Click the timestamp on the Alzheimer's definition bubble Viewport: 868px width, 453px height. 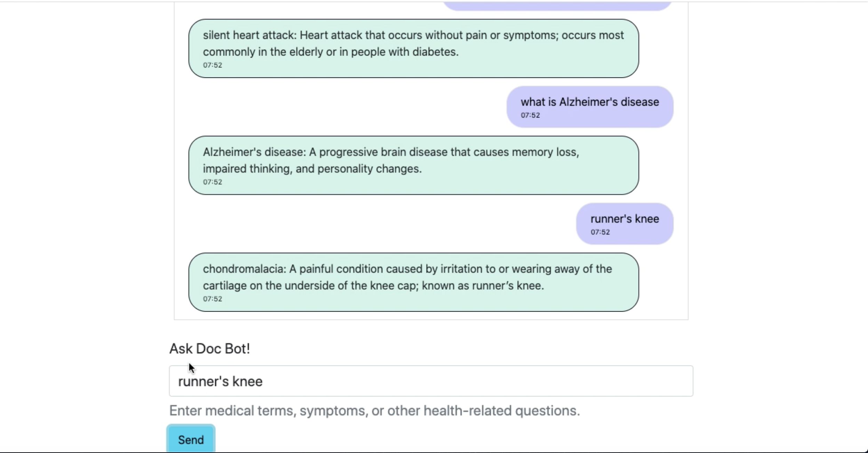tap(212, 181)
